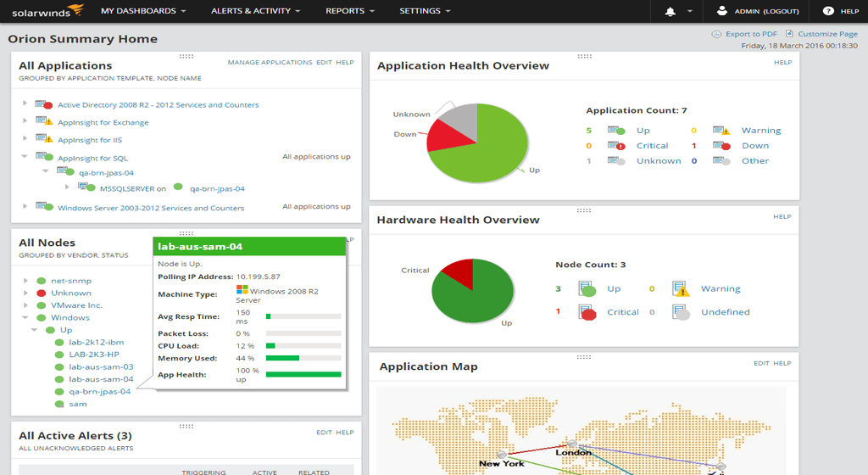Collapse AppInsight for SQL group
The image size is (868, 475).
(x=25, y=156)
